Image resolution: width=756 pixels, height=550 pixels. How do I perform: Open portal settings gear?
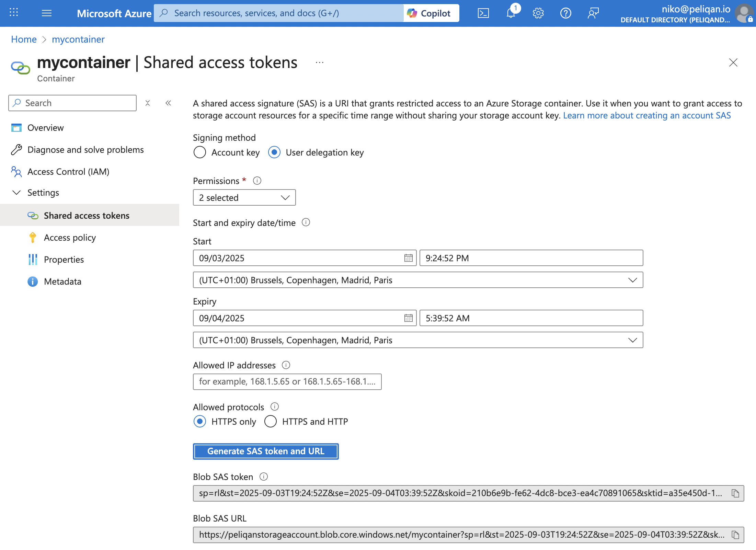[x=538, y=13]
